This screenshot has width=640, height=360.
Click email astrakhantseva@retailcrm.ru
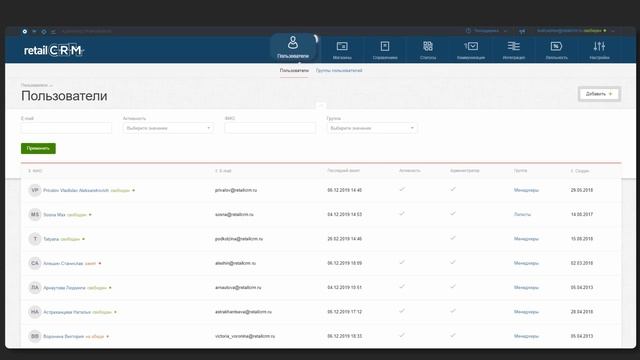(243, 312)
